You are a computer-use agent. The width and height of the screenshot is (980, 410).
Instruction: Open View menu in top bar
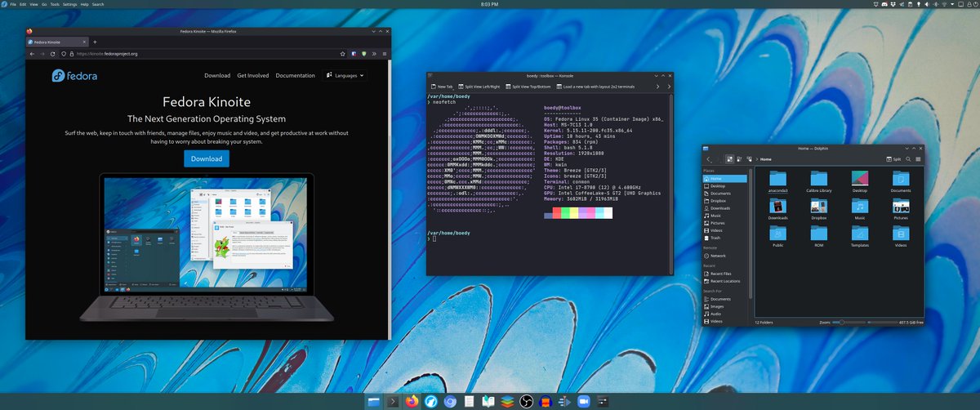tap(35, 4)
